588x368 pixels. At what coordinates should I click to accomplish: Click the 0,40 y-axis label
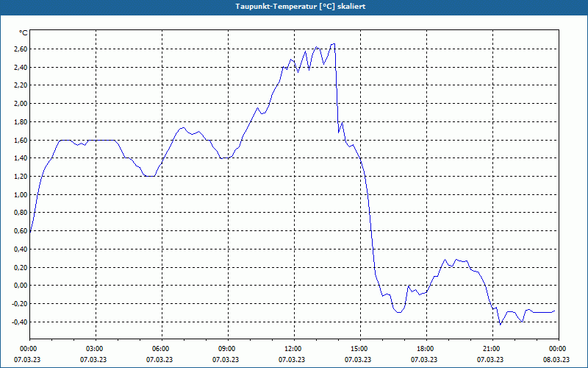coord(21,250)
